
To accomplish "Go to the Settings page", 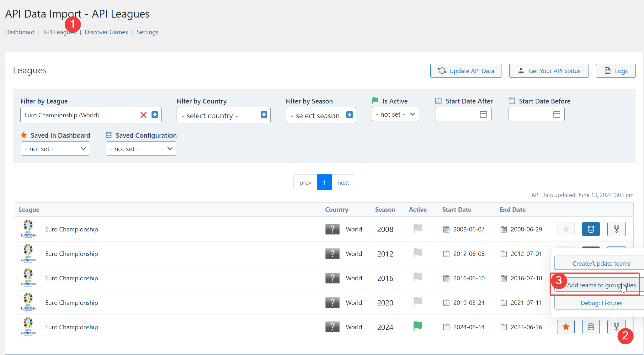I will tap(147, 32).
